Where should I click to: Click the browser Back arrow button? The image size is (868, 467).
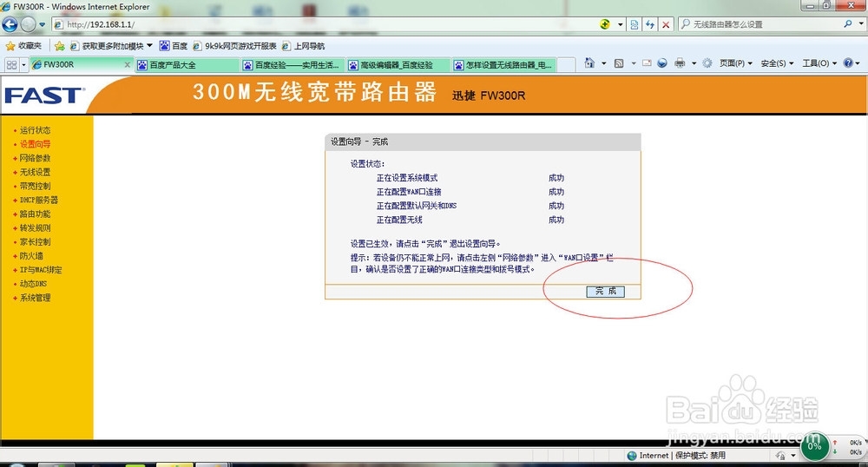tap(10, 24)
